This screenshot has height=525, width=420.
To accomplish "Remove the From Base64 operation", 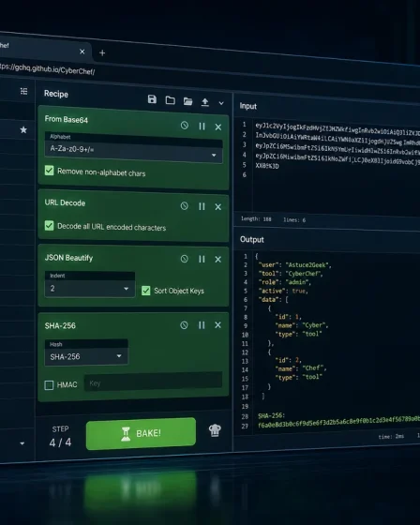I will (x=218, y=127).
